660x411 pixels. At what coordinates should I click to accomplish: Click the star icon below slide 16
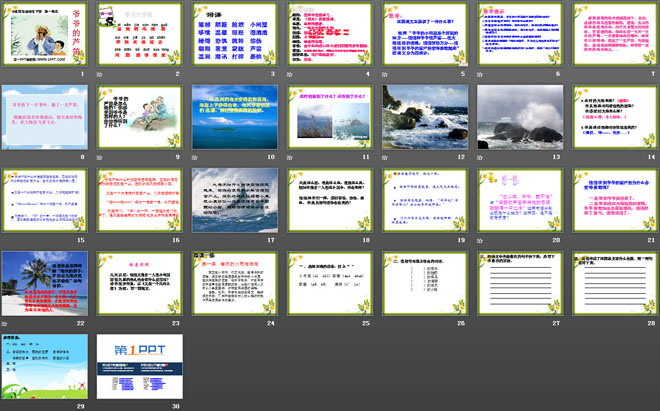pyautogui.click(x=100, y=240)
